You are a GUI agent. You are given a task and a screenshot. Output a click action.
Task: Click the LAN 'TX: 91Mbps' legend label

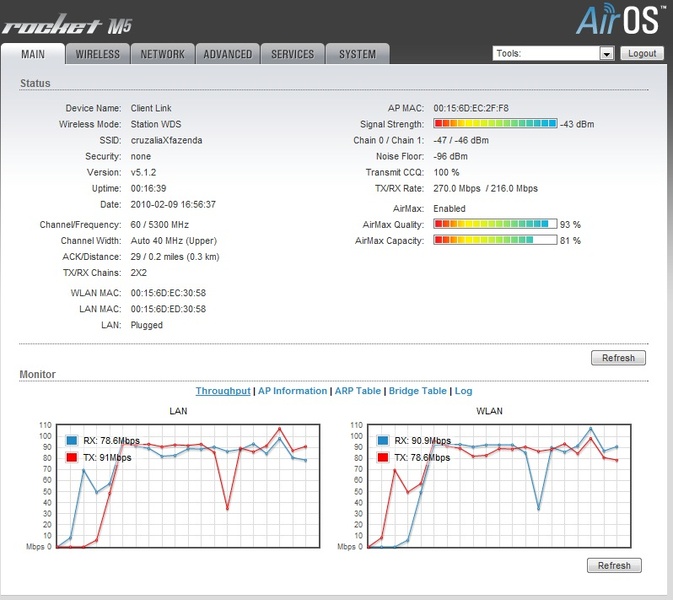107,458
